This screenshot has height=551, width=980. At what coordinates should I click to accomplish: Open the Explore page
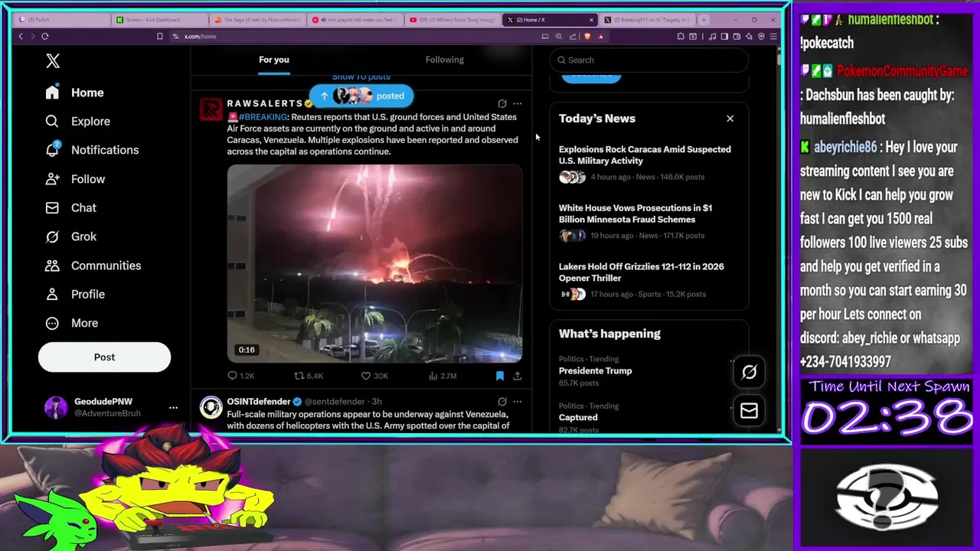[77, 121]
